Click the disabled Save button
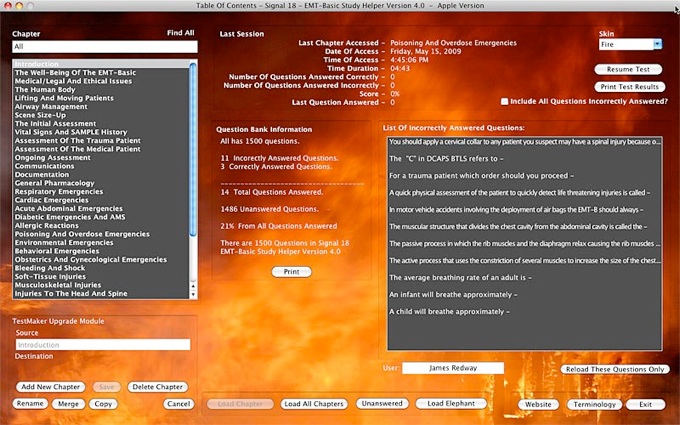The width and height of the screenshot is (680, 425). coord(107,387)
